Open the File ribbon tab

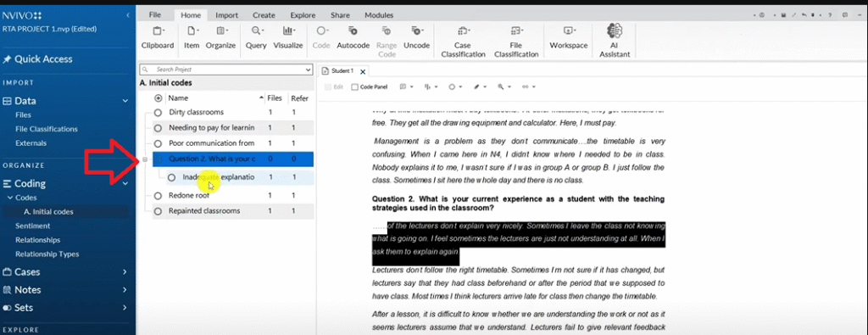(x=156, y=15)
